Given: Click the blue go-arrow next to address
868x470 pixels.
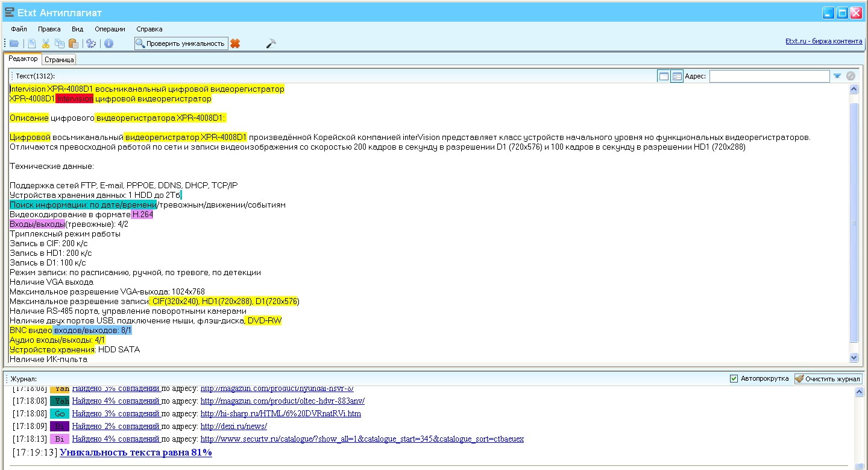Looking at the screenshot, I should pos(837,76).
